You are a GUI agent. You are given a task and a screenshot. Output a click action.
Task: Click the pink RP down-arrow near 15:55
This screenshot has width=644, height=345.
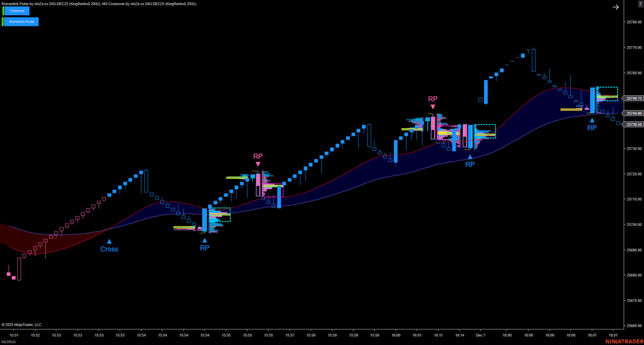pyautogui.click(x=258, y=164)
